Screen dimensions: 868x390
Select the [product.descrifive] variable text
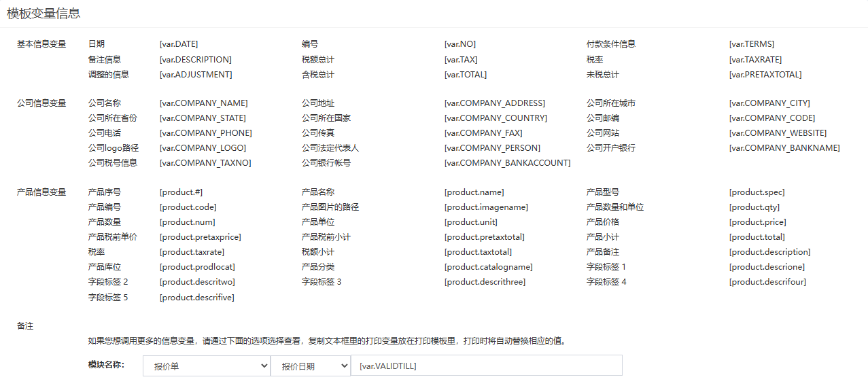point(197,298)
